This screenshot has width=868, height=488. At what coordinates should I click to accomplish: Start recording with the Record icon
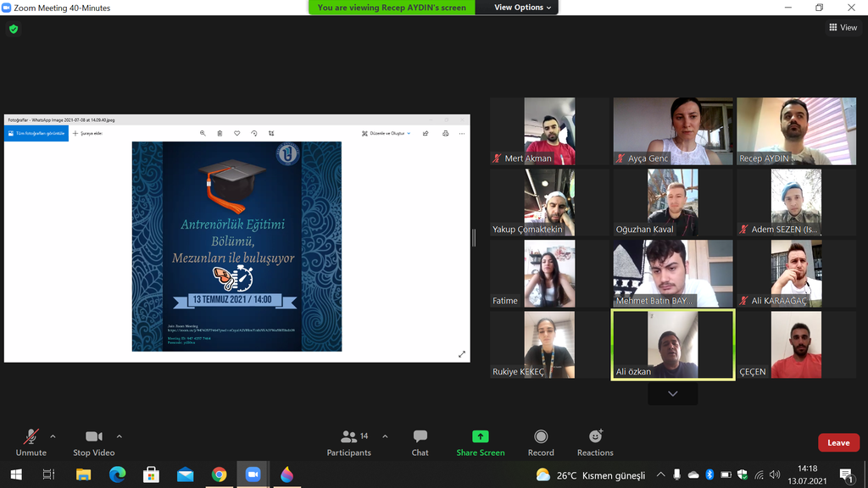pyautogui.click(x=541, y=442)
